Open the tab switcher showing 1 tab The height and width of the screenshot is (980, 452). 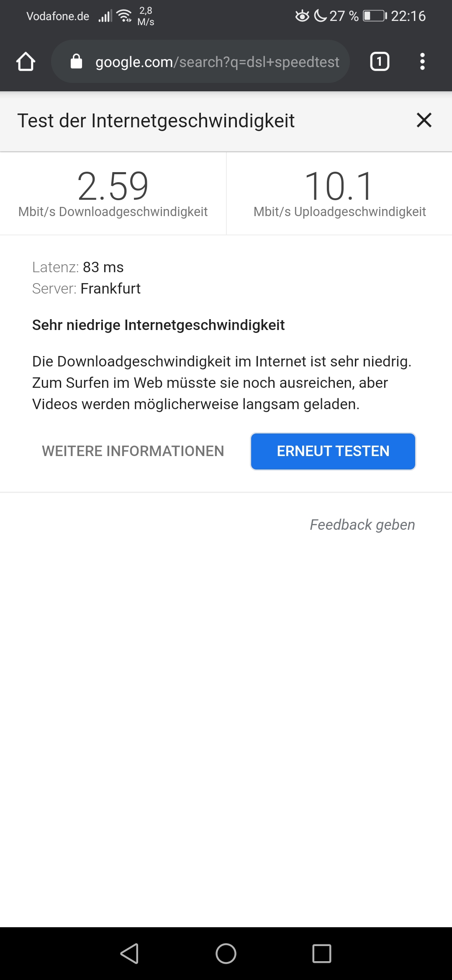coord(380,62)
